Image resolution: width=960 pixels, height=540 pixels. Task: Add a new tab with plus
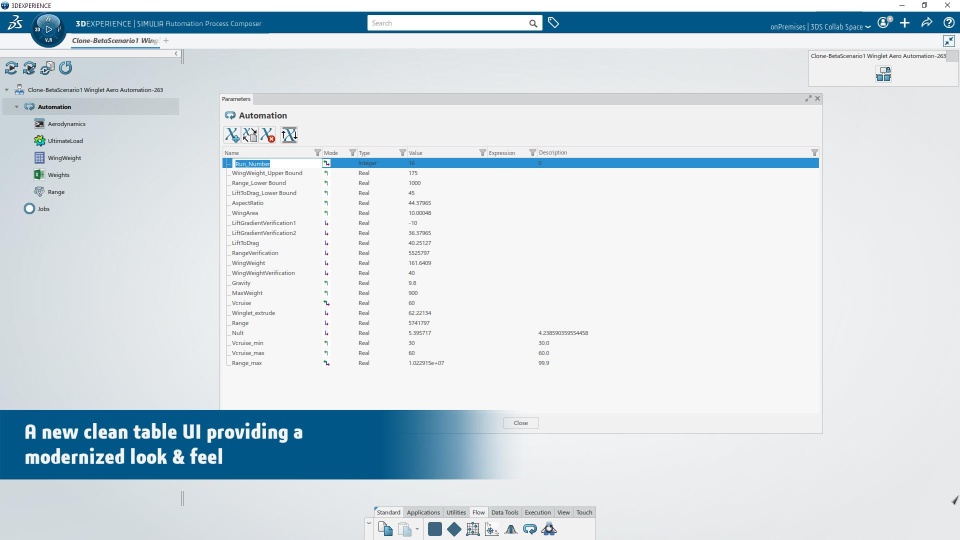click(166, 41)
